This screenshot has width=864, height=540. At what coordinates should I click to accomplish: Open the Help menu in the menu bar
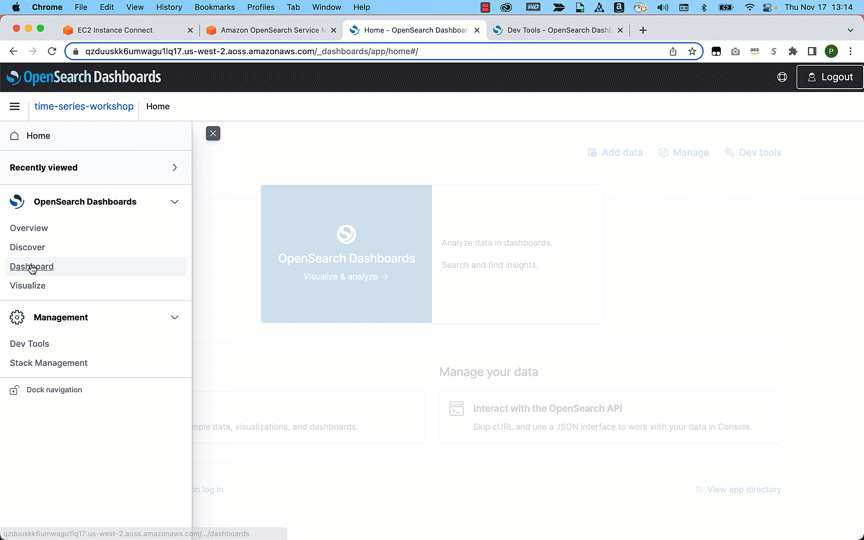361,7
